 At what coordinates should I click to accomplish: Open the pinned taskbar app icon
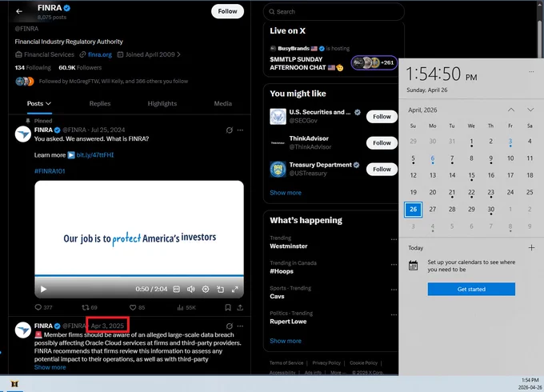[x=14, y=384]
